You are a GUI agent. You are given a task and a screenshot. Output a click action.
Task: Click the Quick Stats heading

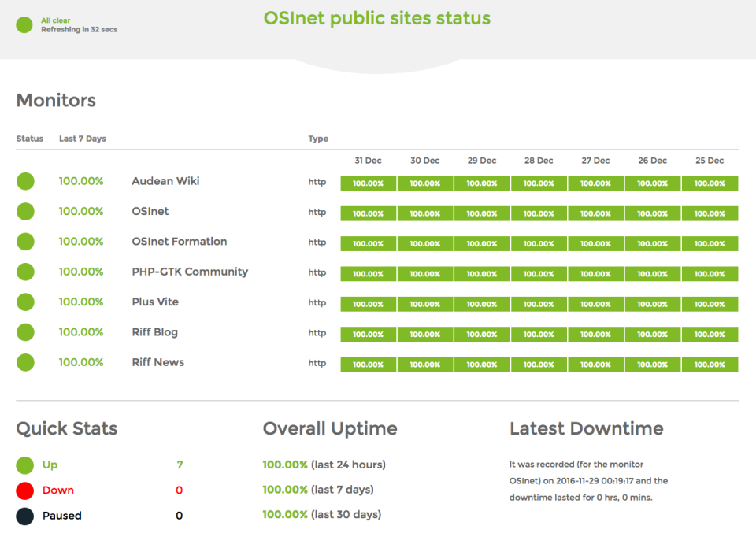[66, 428]
